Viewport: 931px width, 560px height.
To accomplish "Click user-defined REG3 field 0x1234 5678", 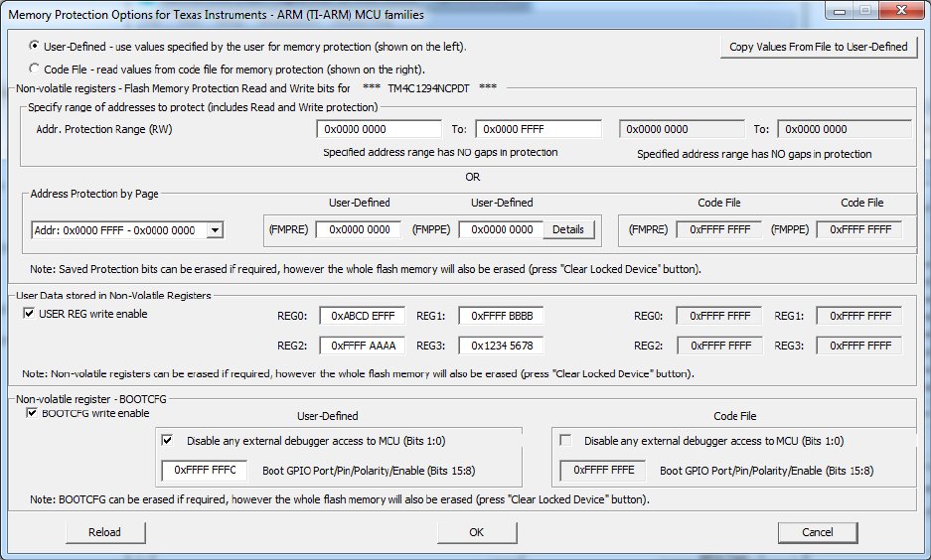I will [501, 346].
